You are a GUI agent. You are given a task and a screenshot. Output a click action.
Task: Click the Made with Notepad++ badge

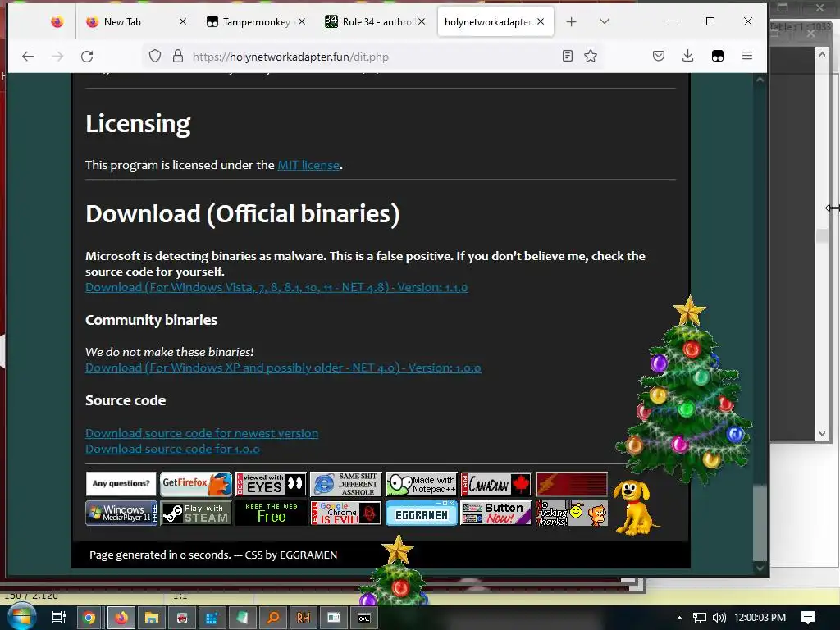[421, 484]
